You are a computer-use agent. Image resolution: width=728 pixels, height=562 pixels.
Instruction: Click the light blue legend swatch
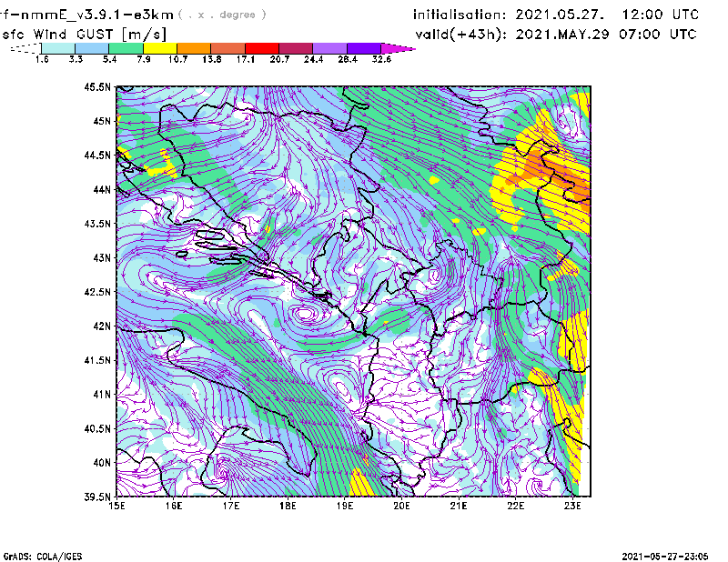point(92,48)
